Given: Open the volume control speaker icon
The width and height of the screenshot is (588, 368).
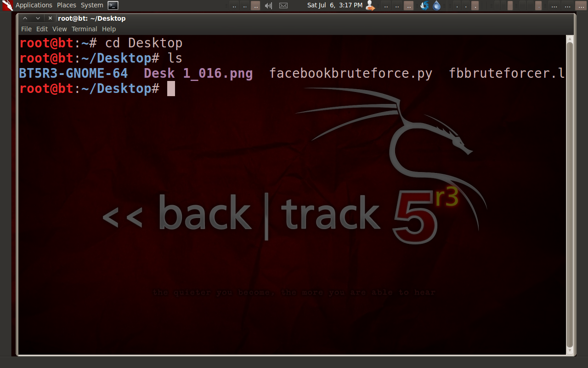Looking at the screenshot, I should [x=269, y=6].
